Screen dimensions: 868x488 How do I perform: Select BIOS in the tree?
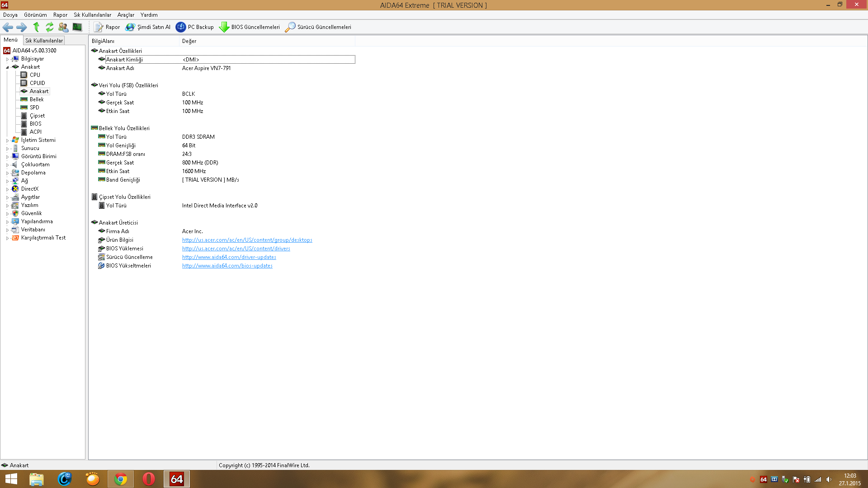35,124
